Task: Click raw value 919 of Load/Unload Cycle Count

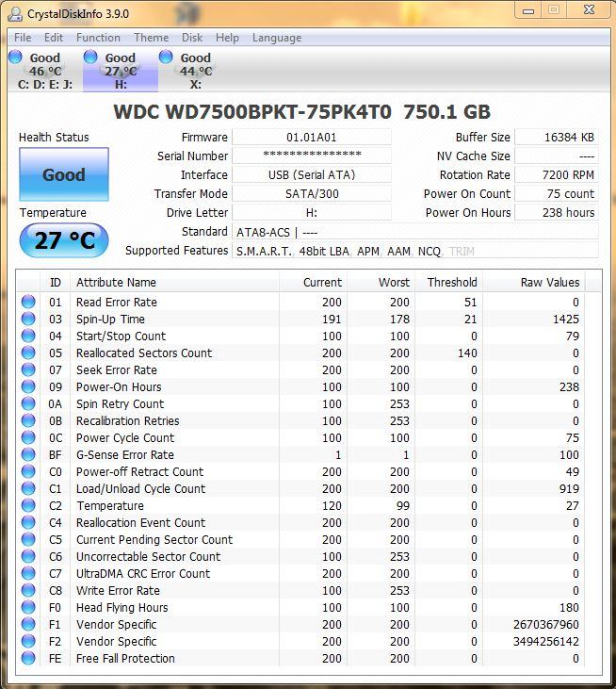Action: [x=569, y=488]
